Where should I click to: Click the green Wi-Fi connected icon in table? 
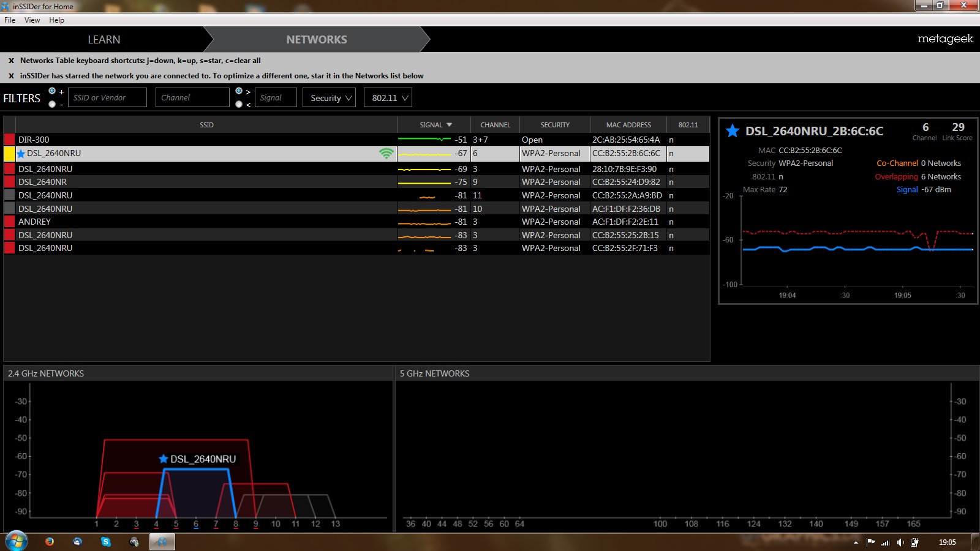pos(386,154)
